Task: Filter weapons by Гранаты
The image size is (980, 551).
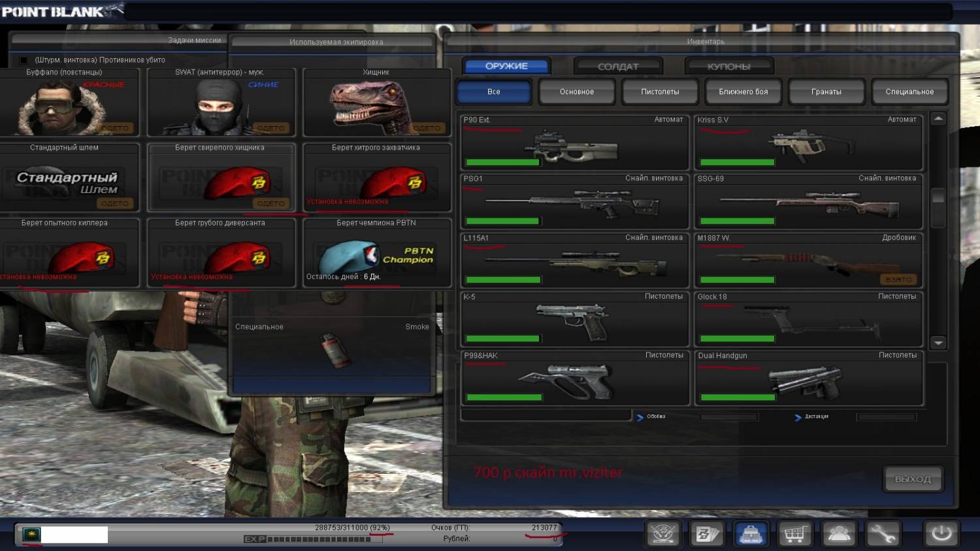Action: (x=826, y=92)
